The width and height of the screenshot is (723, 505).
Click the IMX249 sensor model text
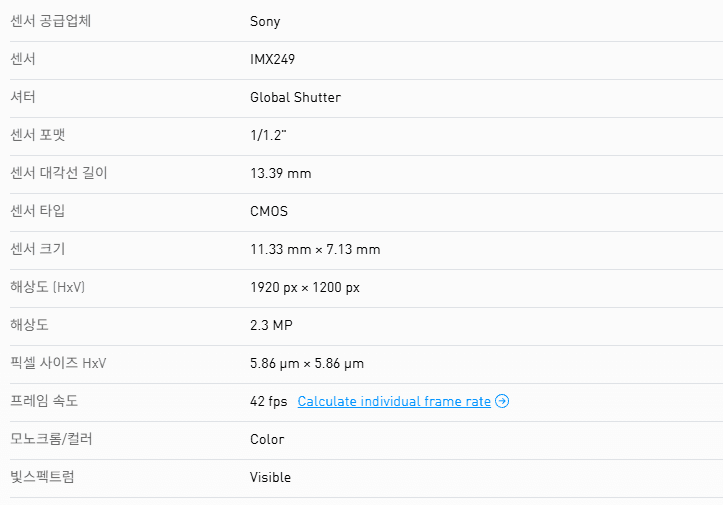[x=272, y=59]
